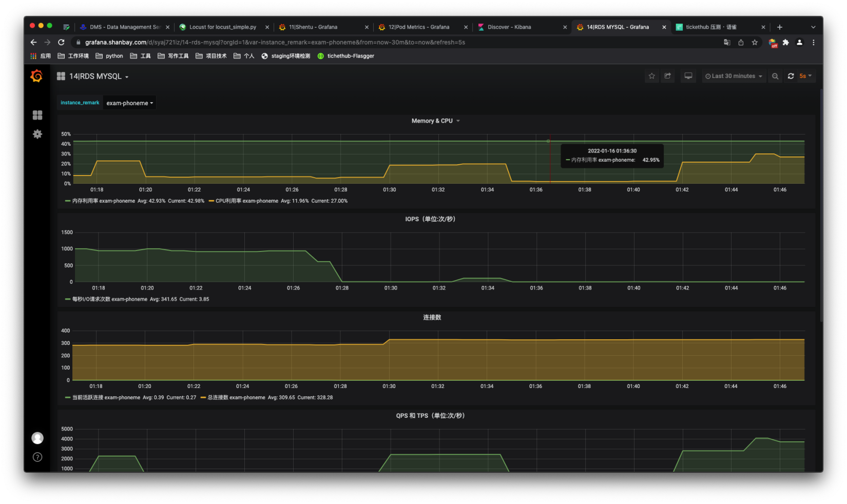Open the user avatar in Grafana sidebar
The height and width of the screenshot is (504, 847).
pyautogui.click(x=37, y=438)
